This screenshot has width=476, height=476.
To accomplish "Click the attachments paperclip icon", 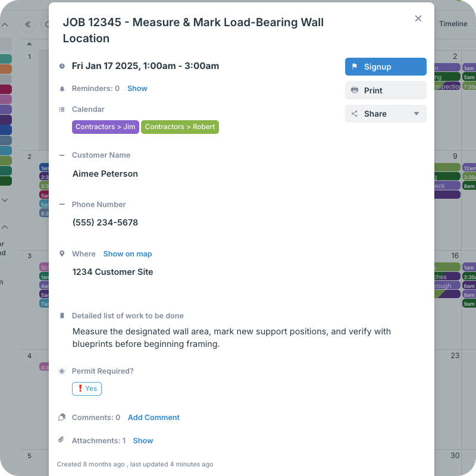I will coord(62,440).
